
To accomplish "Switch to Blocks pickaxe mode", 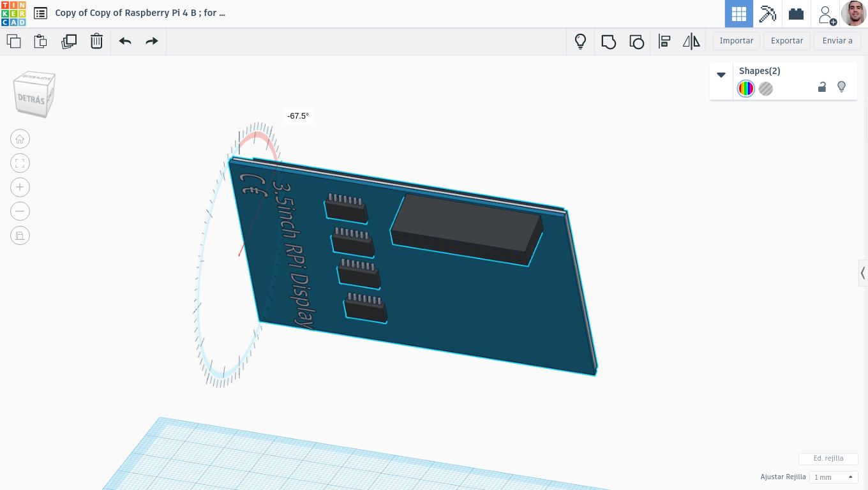I will (x=768, y=13).
